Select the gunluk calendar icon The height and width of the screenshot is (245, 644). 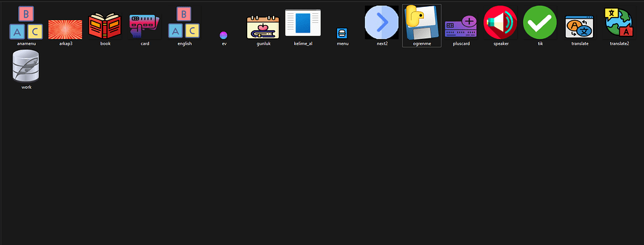[263, 28]
